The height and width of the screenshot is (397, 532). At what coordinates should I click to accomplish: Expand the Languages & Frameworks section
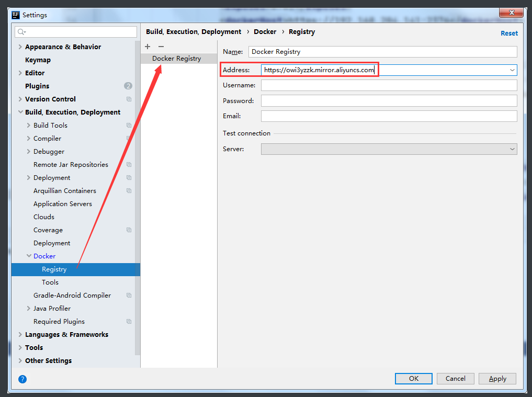click(20, 335)
